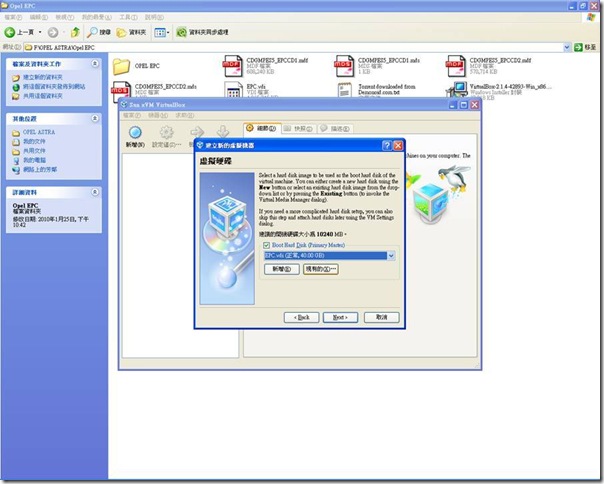604x484 pixels.
Task: Open 我的電腦 from Other Places
Action: point(34,160)
